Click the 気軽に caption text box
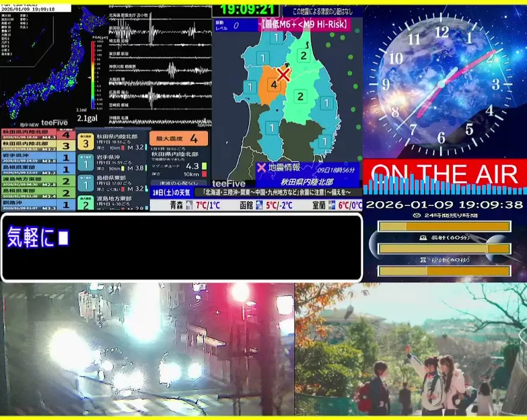This screenshot has height=420, width=527. [x=182, y=247]
